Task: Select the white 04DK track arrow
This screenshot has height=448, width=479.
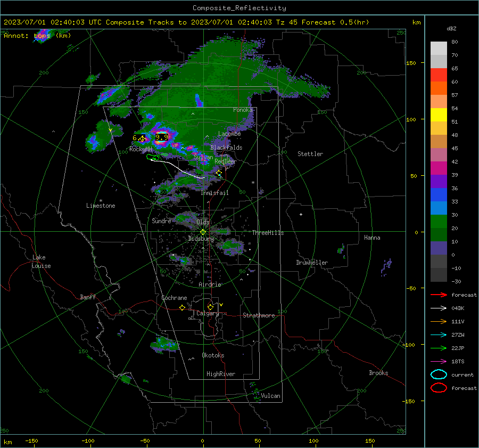Action: 439,308
